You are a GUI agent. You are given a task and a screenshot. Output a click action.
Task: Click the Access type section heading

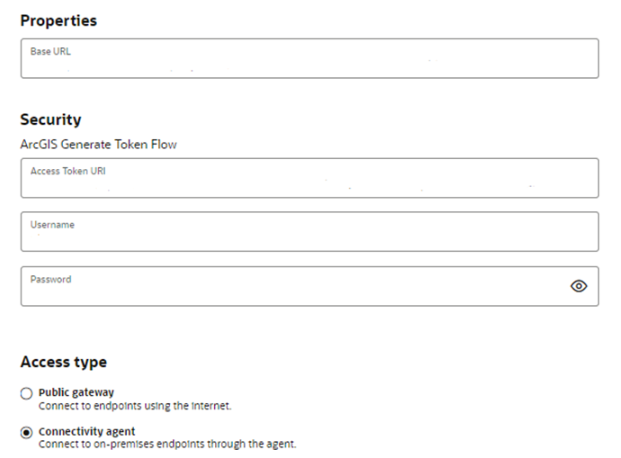[63, 362]
